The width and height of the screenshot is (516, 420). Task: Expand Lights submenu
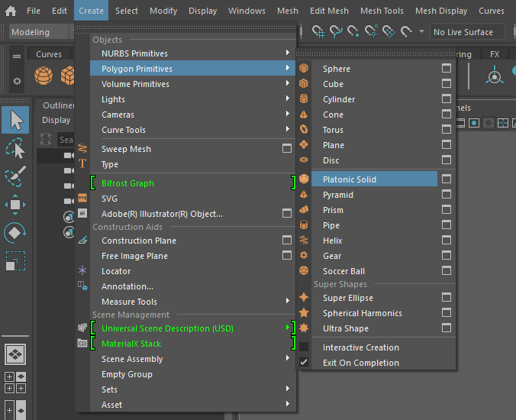[194, 99]
